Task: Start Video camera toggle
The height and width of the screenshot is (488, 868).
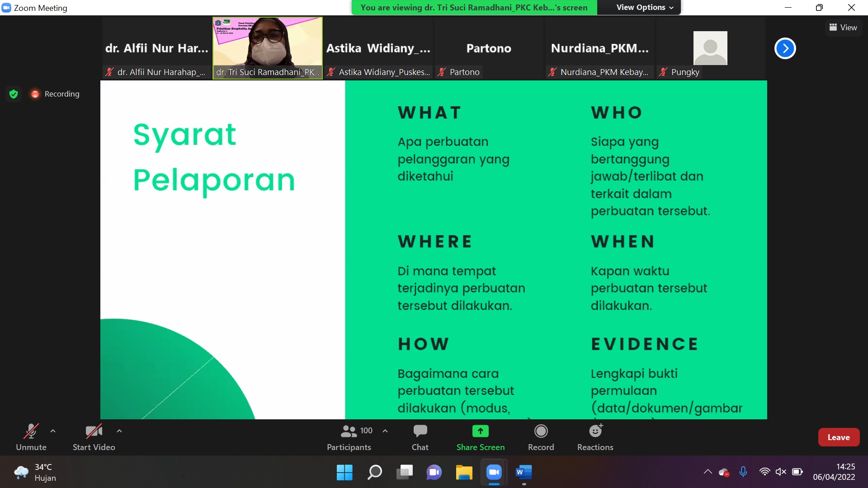Action: pos(94,437)
